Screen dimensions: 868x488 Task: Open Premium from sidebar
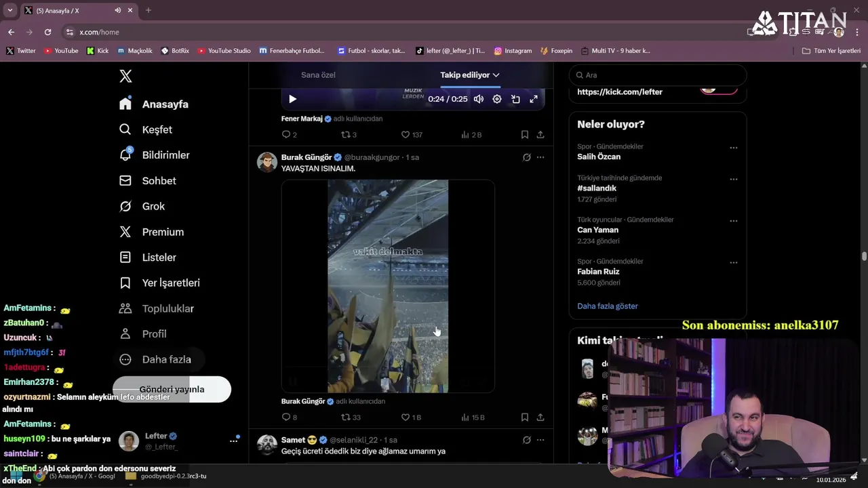(x=152, y=232)
